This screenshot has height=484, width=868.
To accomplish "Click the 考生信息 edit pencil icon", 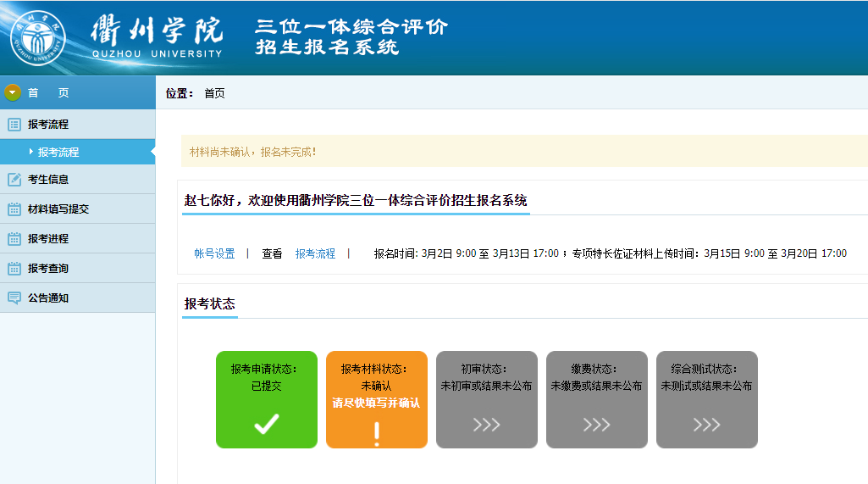I will pos(14,180).
